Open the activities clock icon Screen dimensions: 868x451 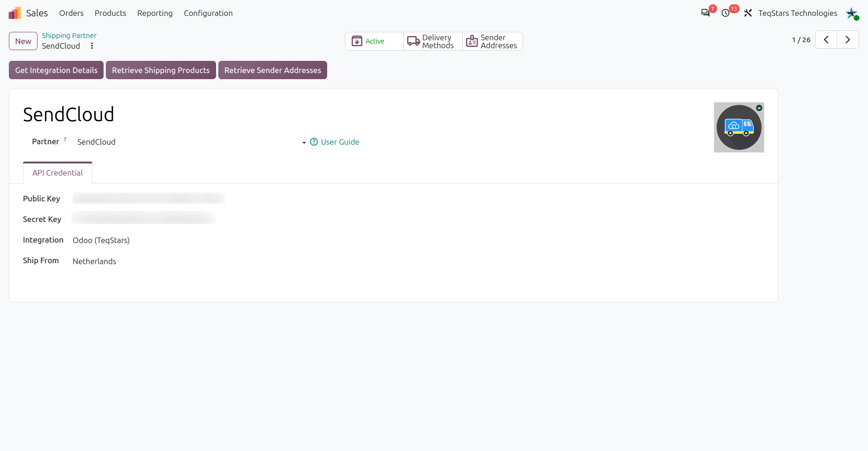tap(726, 13)
